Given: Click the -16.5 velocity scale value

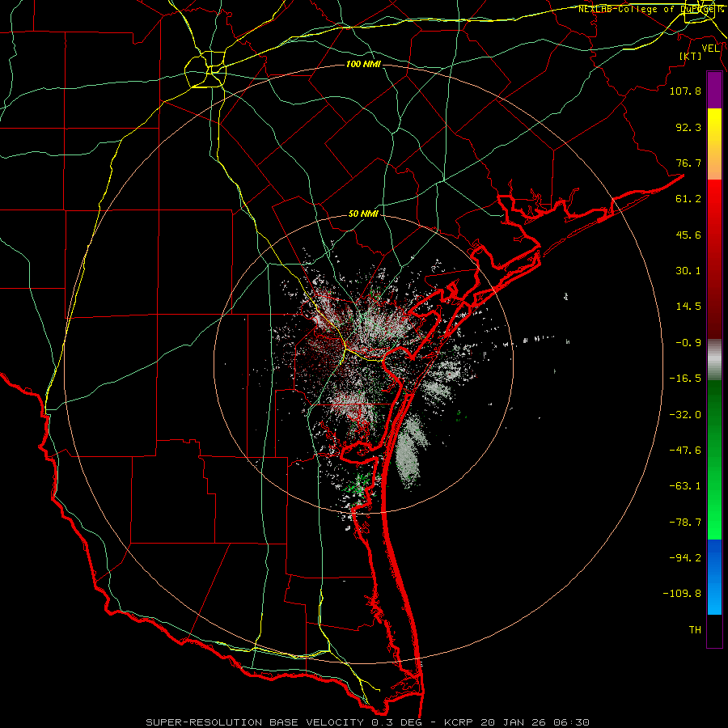Looking at the screenshot, I should click(x=685, y=379).
